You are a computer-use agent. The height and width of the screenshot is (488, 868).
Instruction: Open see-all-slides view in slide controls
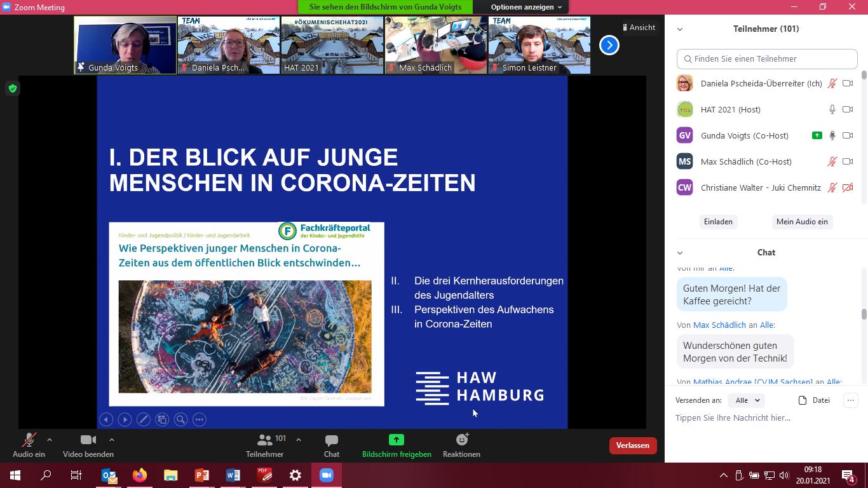click(162, 419)
